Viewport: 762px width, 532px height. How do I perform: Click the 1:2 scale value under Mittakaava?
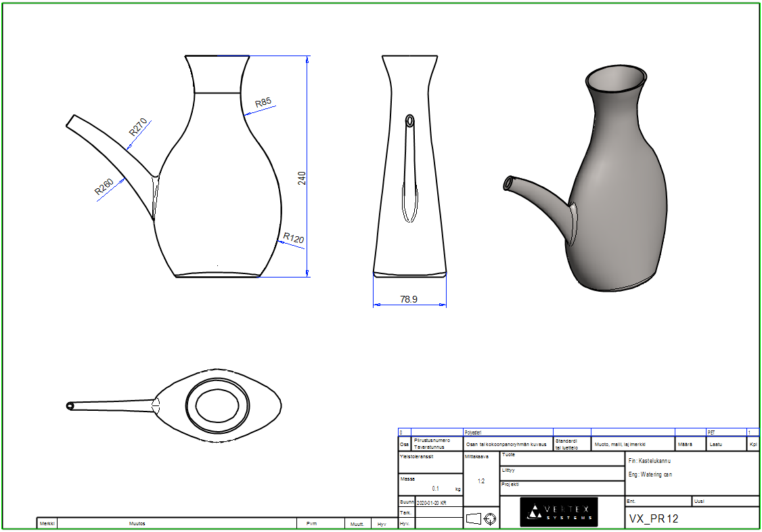[480, 481]
